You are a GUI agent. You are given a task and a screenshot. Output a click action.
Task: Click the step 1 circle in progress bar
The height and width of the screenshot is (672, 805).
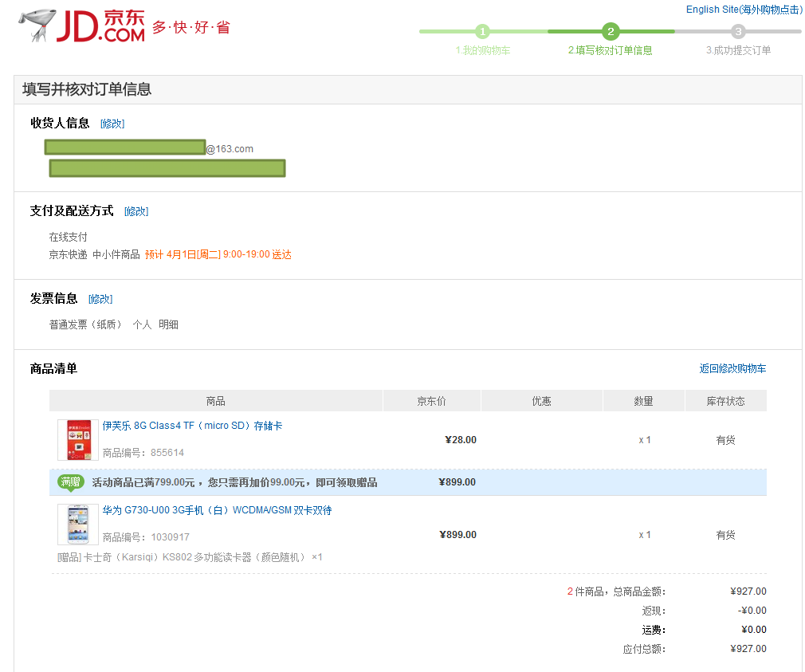click(x=482, y=31)
